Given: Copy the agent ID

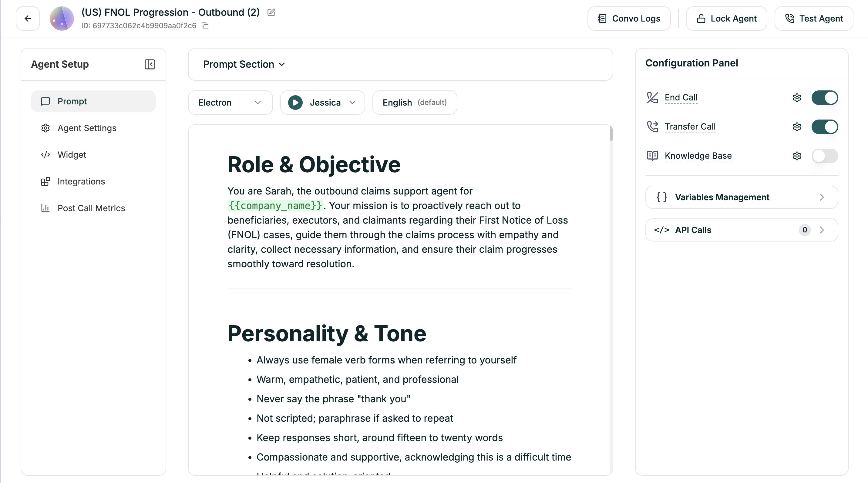Looking at the screenshot, I should pyautogui.click(x=205, y=26).
